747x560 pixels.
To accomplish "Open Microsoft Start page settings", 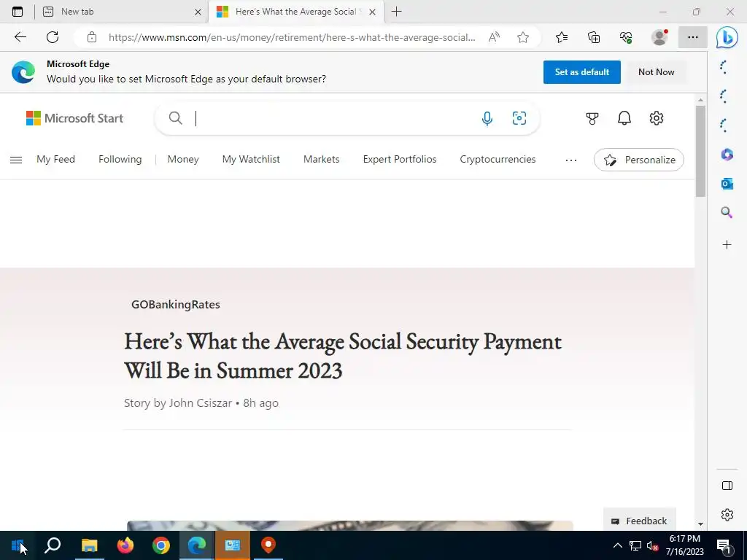I will pos(657,118).
